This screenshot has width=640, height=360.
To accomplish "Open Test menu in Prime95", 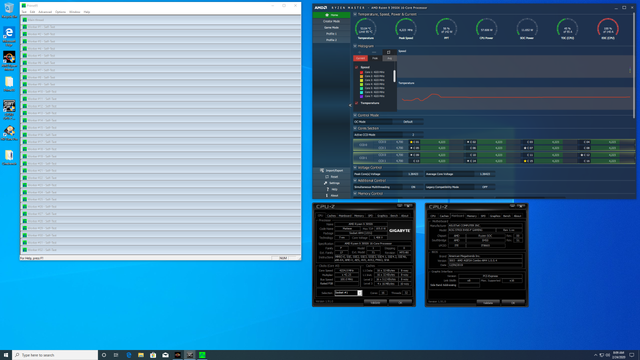I will click(x=24, y=12).
